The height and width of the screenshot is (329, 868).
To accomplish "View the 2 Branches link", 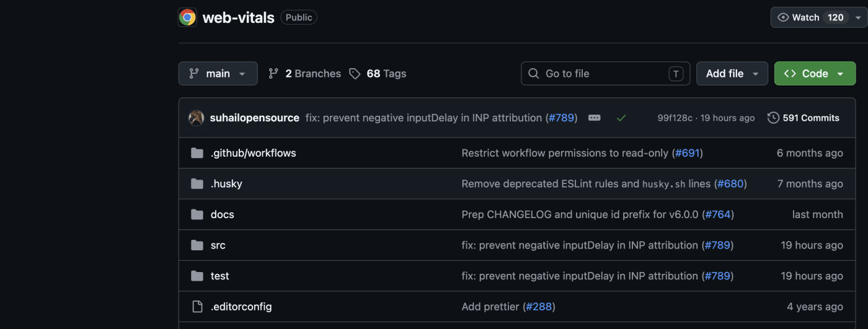I will [x=304, y=73].
